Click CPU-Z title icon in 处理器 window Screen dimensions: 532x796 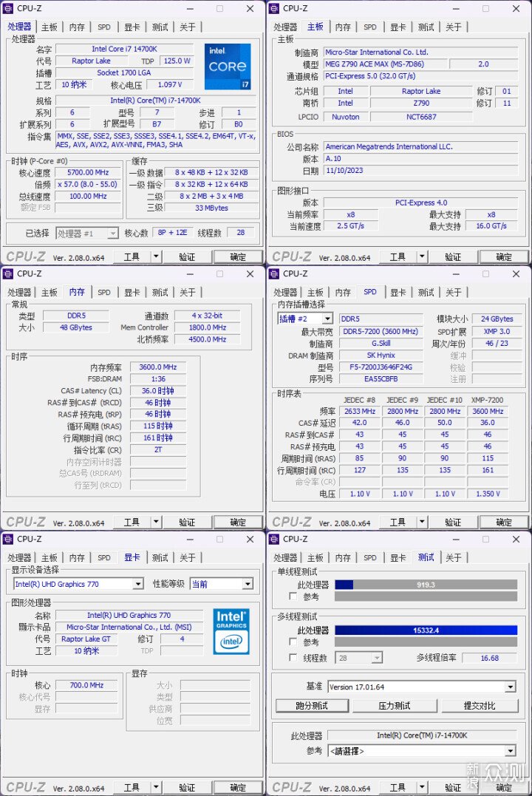coord(8,8)
